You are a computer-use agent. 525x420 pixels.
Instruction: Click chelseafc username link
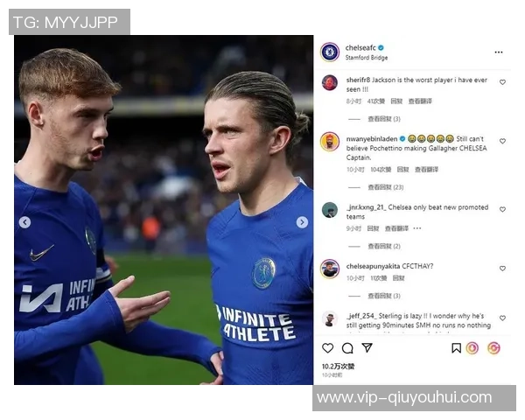tap(360, 48)
